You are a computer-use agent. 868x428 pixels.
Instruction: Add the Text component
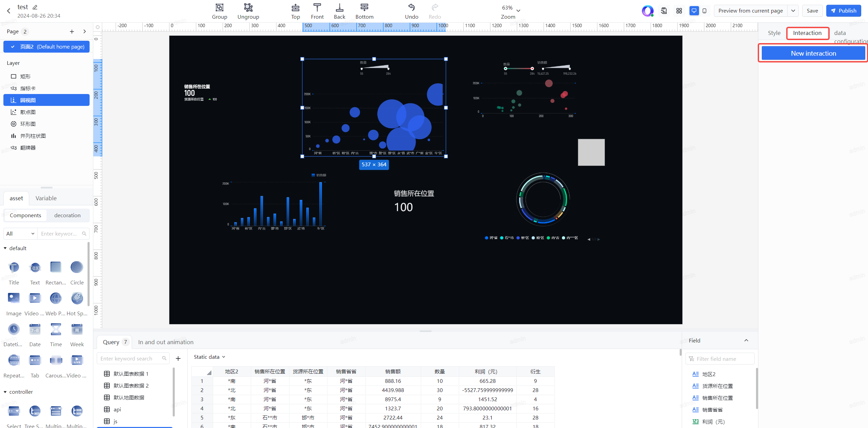pyautogui.click(x=35, y=273)
